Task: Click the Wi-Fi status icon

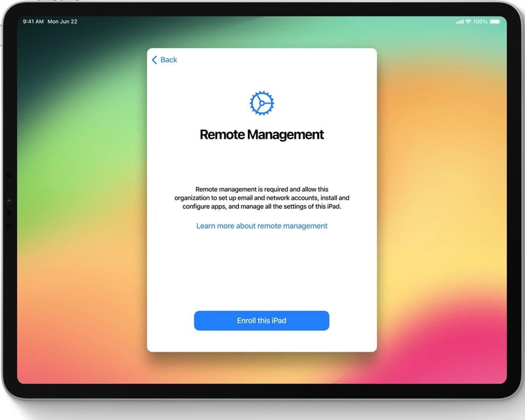Action: coord(468,22)
